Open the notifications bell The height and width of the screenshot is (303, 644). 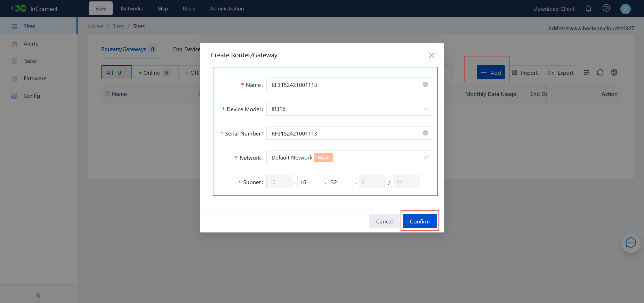588,8
